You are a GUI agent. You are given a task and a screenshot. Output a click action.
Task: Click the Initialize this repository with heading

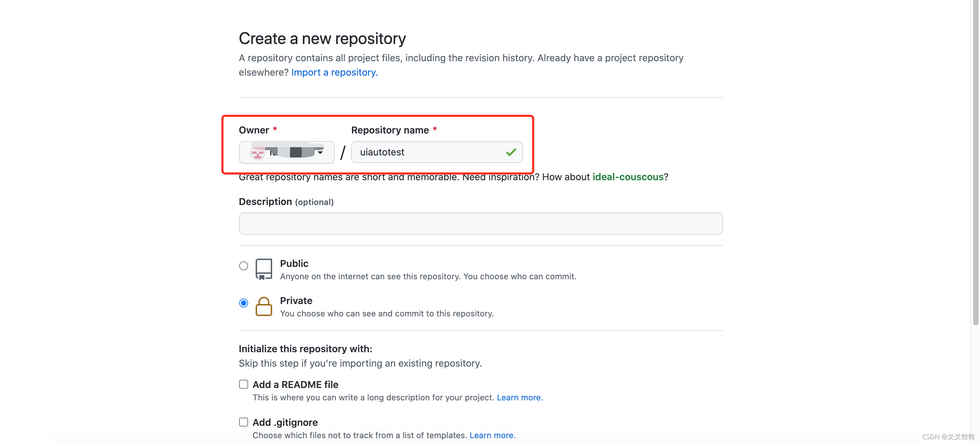[x=305, y=348]
